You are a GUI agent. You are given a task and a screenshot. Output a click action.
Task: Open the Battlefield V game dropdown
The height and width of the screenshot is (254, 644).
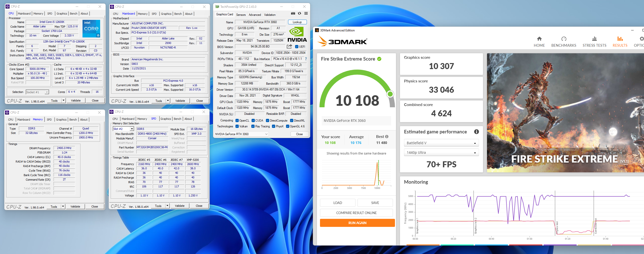(x=441, y=143)
